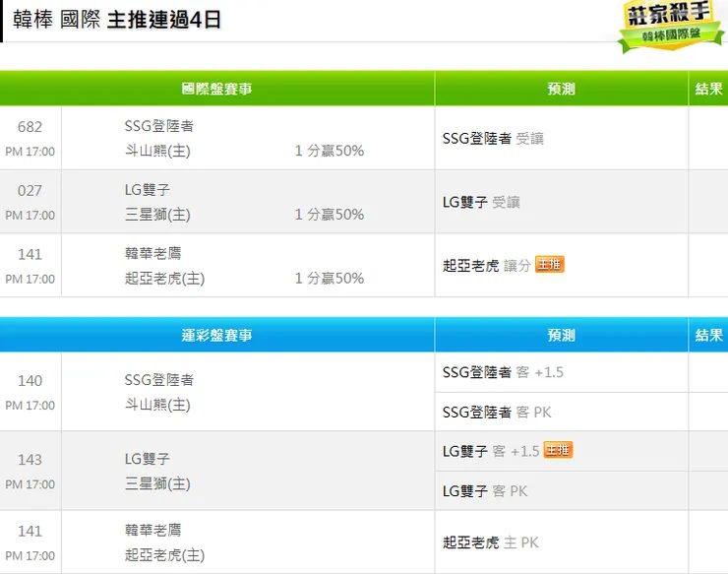Click the green 預測 column header
Screen dimensions: 728x574
pos(562,89)
